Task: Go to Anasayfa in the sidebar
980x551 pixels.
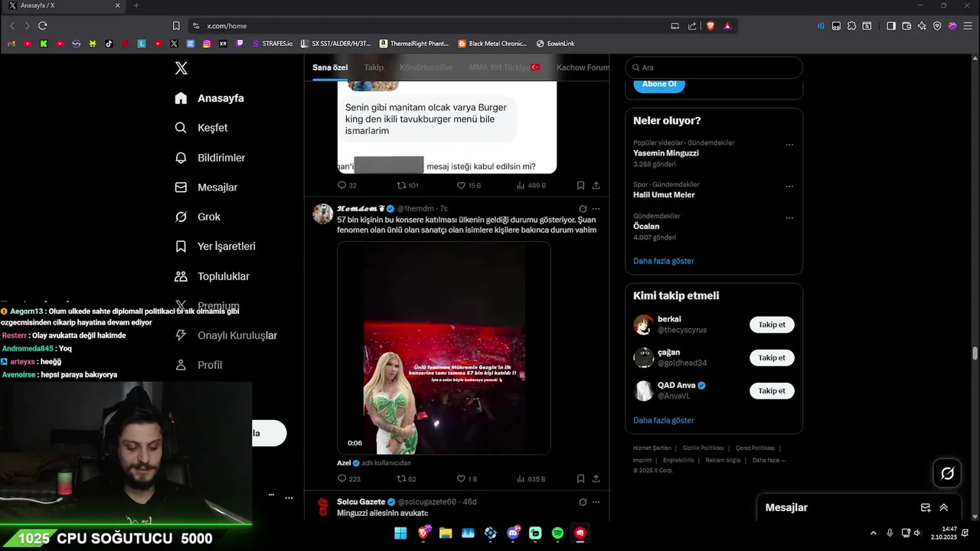Action: pyautogui.click(x=209, y=98)
